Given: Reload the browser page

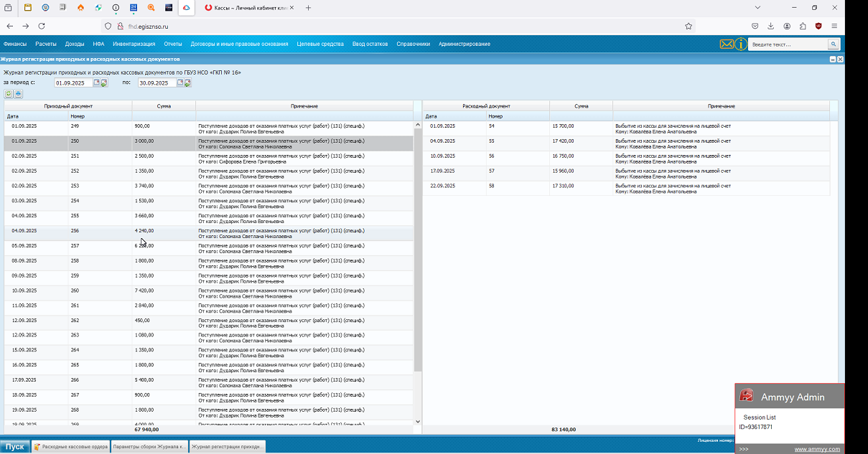Looking at the screenshot, I should click(42, 26).
